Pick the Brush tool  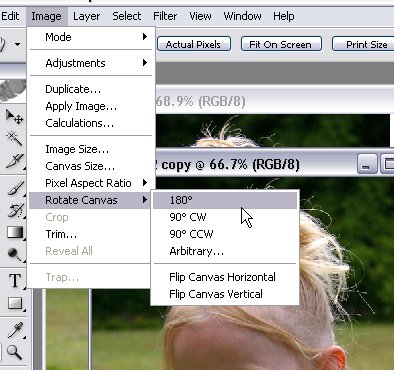pos(15,188)
